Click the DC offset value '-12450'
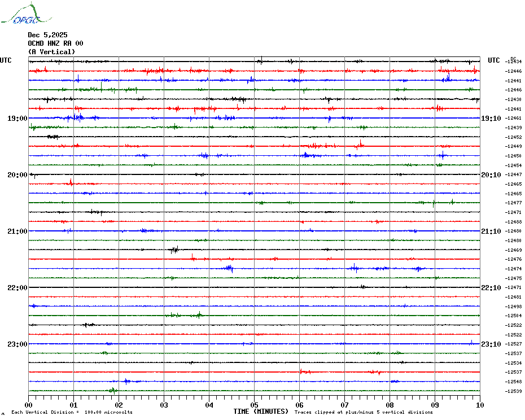Image resolution: width=525 pixels, height=420 pixels. 513,156
